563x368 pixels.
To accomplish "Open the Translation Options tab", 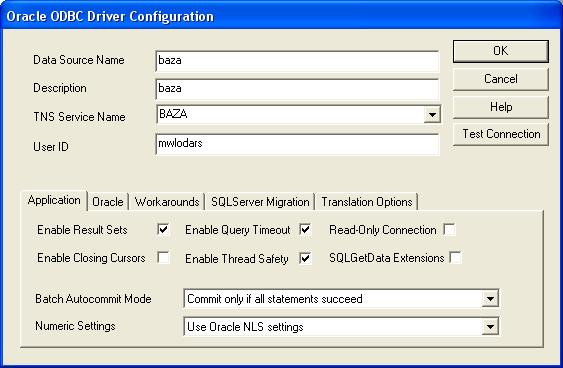I will 367,202.
